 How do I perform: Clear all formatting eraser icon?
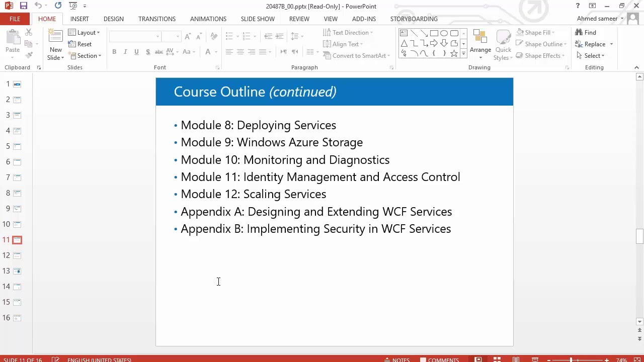click(x=214, y=37)
